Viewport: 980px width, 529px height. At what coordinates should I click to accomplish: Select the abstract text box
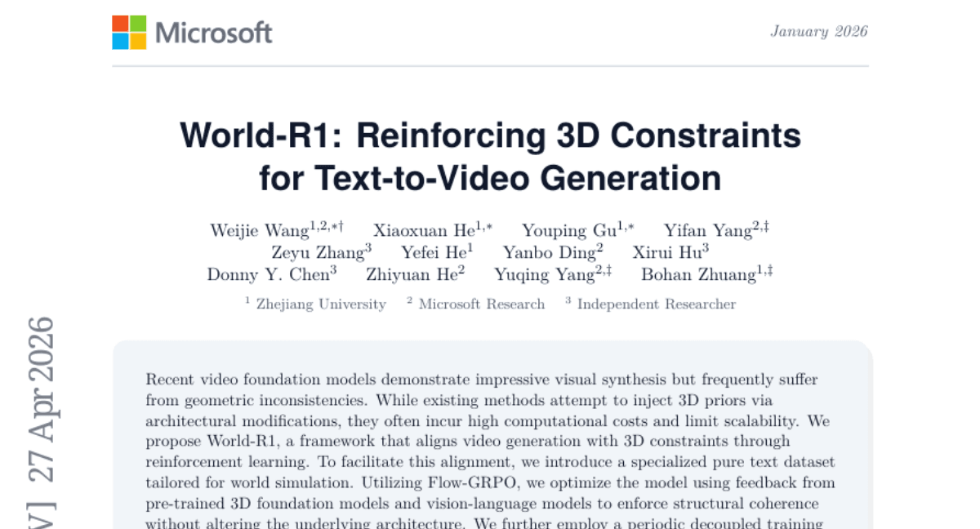[490, 433]
